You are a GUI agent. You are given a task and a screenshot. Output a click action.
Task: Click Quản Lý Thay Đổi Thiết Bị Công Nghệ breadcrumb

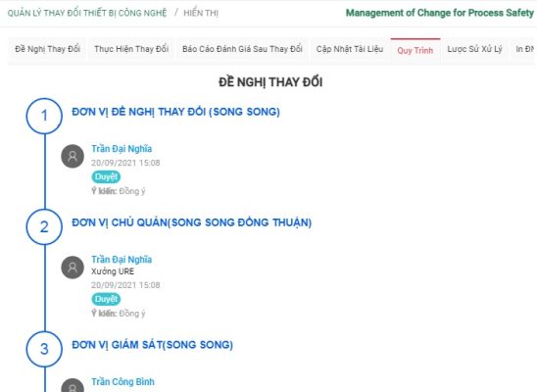coord(87,13)
